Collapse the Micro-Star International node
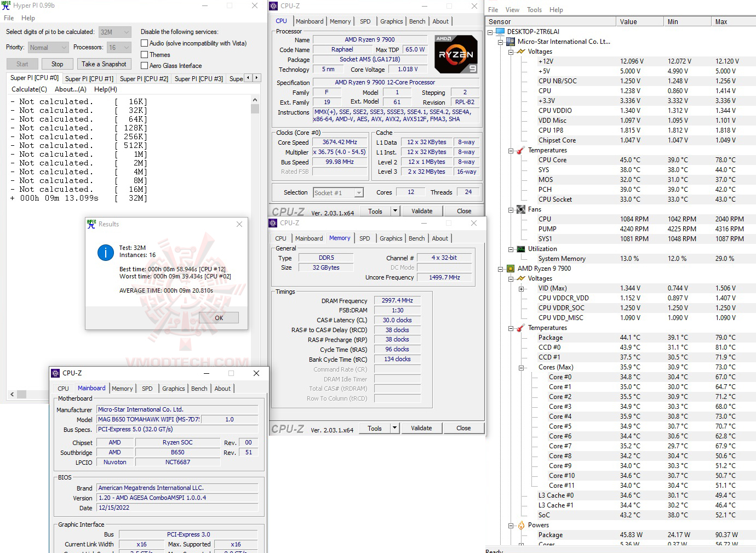 click(500, 42)
